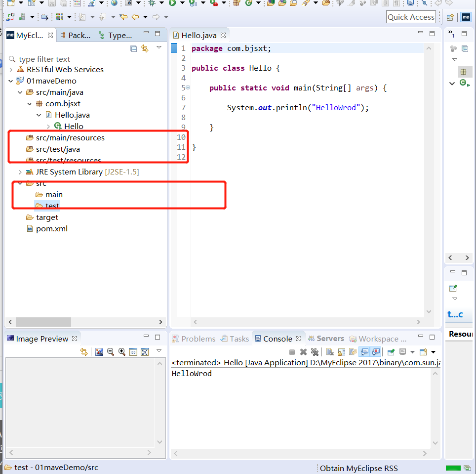This screenshot has width=476, height=474.
Task: Click the Pin Console icon
Action: click(391, 352)
